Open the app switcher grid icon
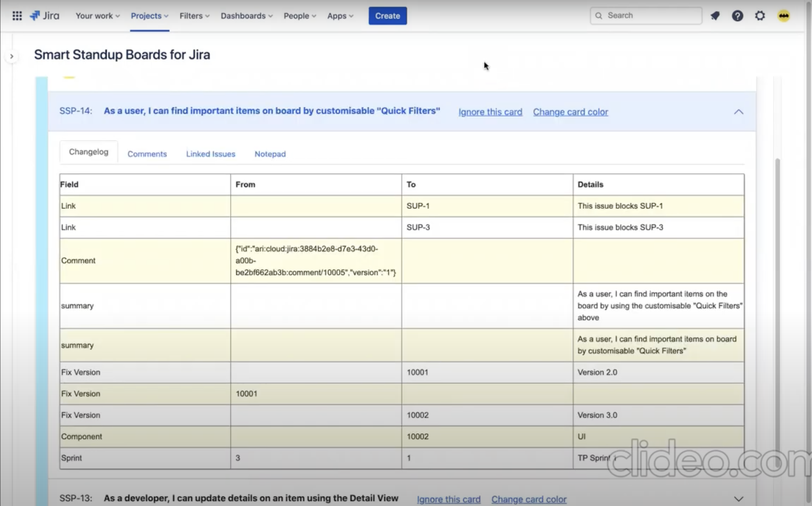This screenshot has height=506, width=812. [17, 16]
